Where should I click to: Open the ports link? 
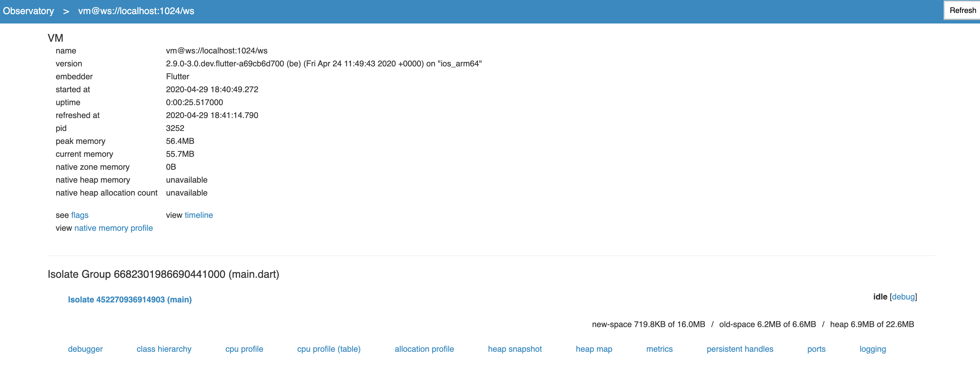pos(816,349)
